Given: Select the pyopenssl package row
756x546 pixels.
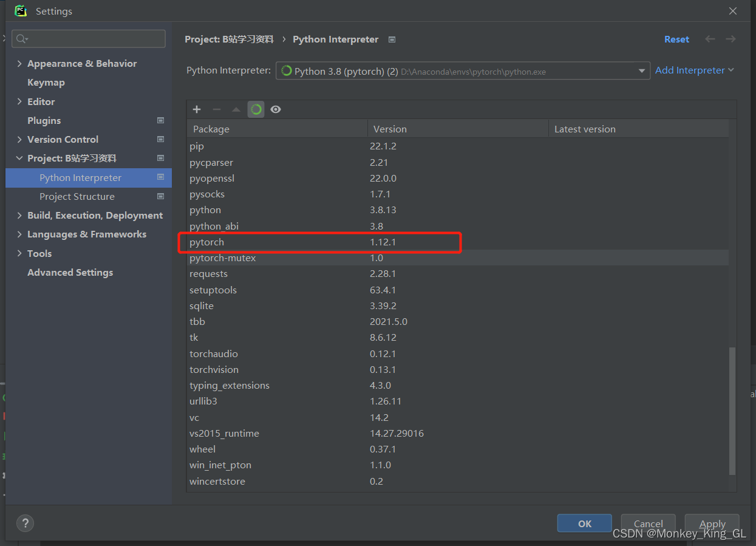Looking at the screenshot, I should [x=458, y=178].
